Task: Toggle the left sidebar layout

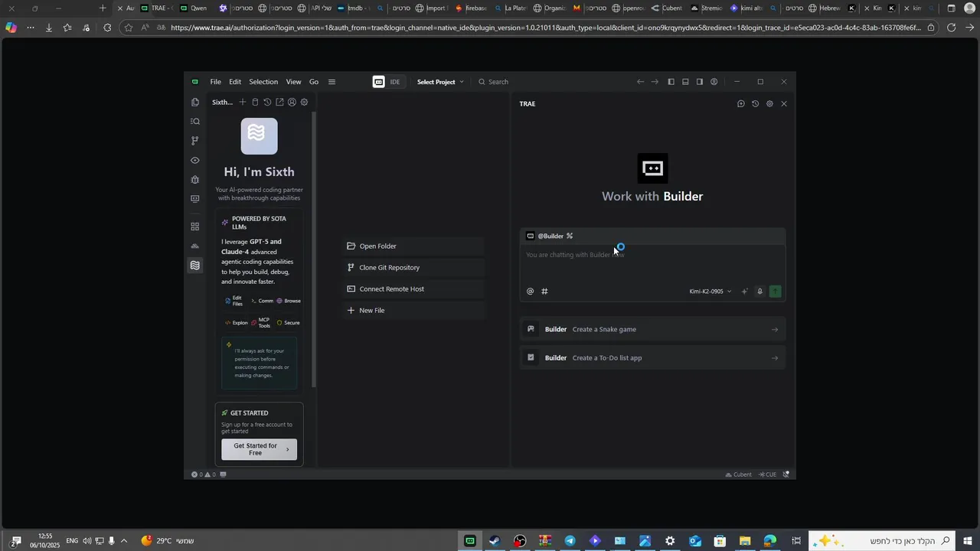Action: click(x=671, y=82)
